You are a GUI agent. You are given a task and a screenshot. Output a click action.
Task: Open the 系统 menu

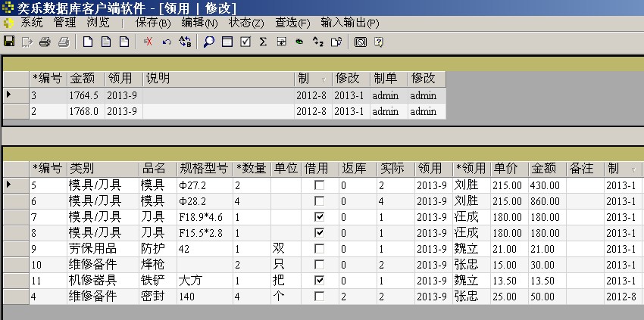pyautogui.click(x=31, y=23)
